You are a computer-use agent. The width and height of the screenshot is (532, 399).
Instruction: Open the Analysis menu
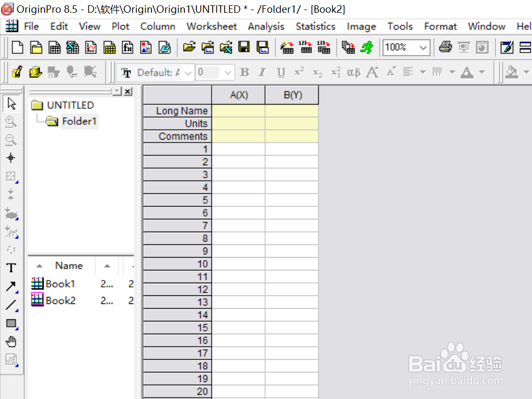click(x=266, y=27)
